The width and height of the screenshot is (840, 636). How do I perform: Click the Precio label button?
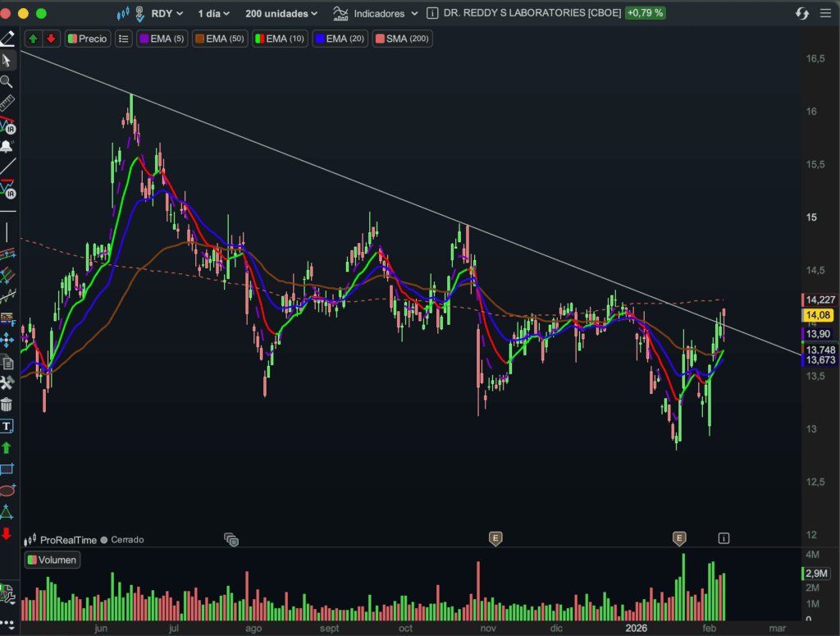coord(88,39)
